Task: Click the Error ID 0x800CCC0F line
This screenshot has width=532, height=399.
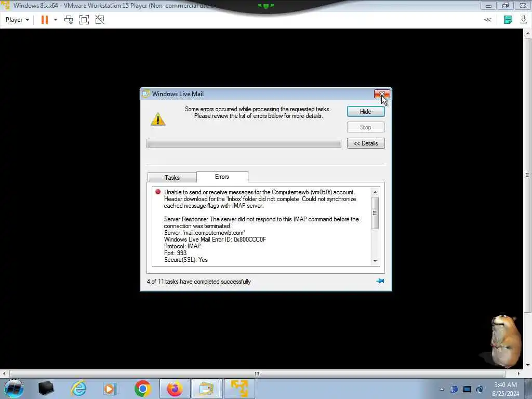Action: tap(215, 240)
